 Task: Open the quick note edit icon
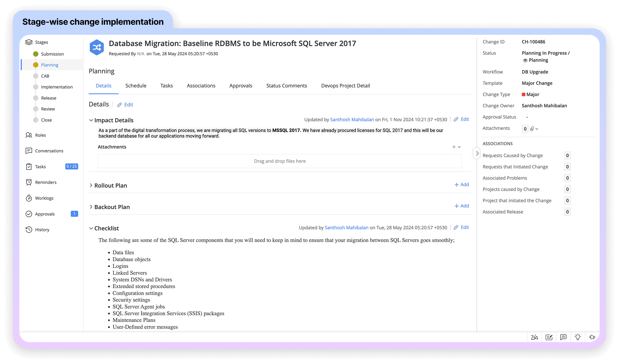(549, 337)
